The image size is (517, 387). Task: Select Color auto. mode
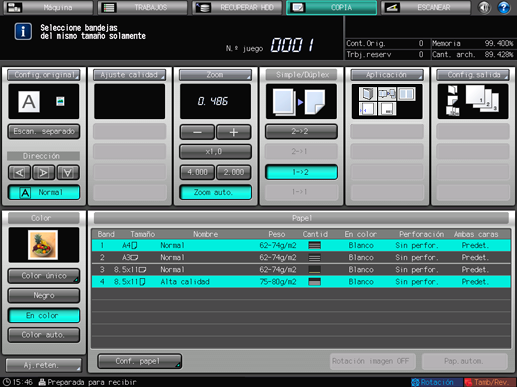44,335
